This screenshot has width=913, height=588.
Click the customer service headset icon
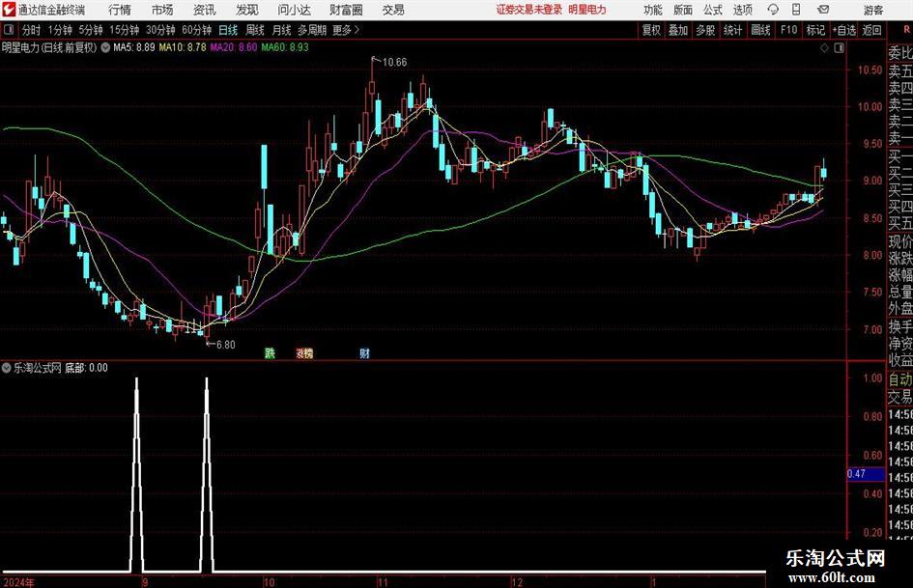pos(773,10)
